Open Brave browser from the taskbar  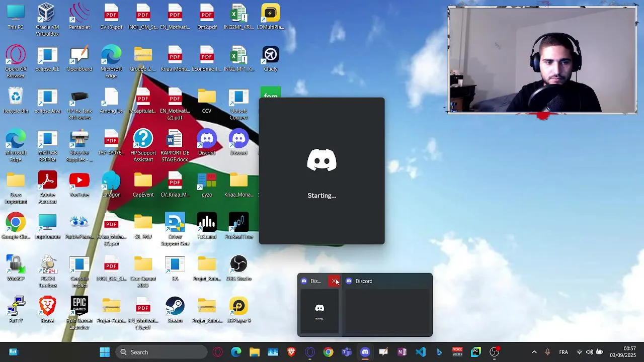coord(291,352)
